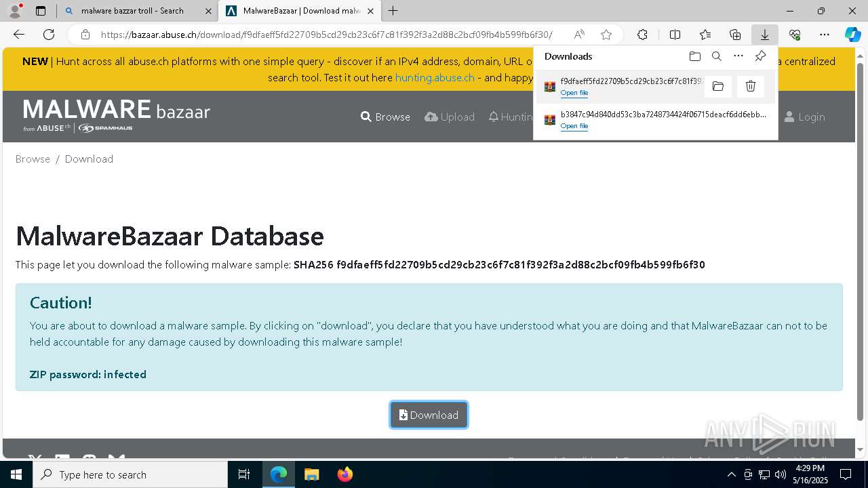The image size is (868, 488).
Task: Open Read aloud icon in address bar
Action: pos(579,35)
